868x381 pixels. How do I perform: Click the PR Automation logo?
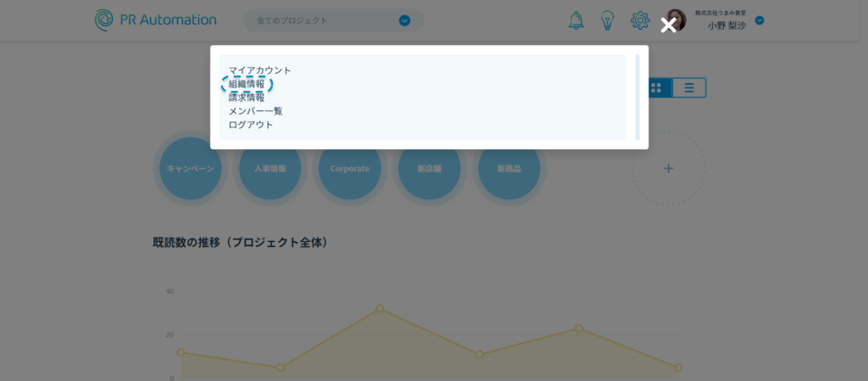155,20
